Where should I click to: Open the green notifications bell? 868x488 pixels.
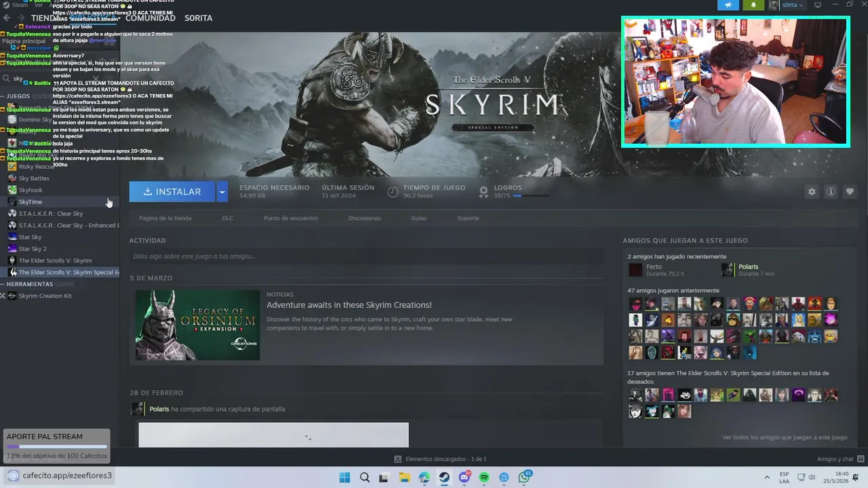coord(753,5)
